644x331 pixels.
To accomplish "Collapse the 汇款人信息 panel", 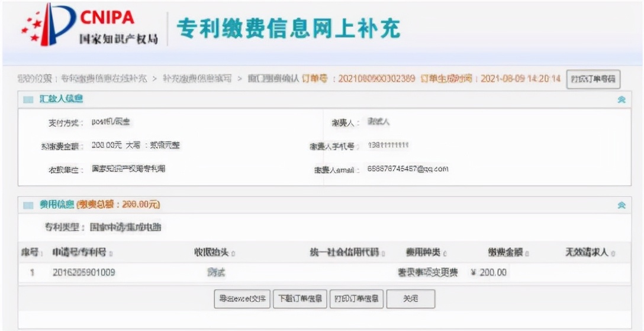I will point(622,100).
